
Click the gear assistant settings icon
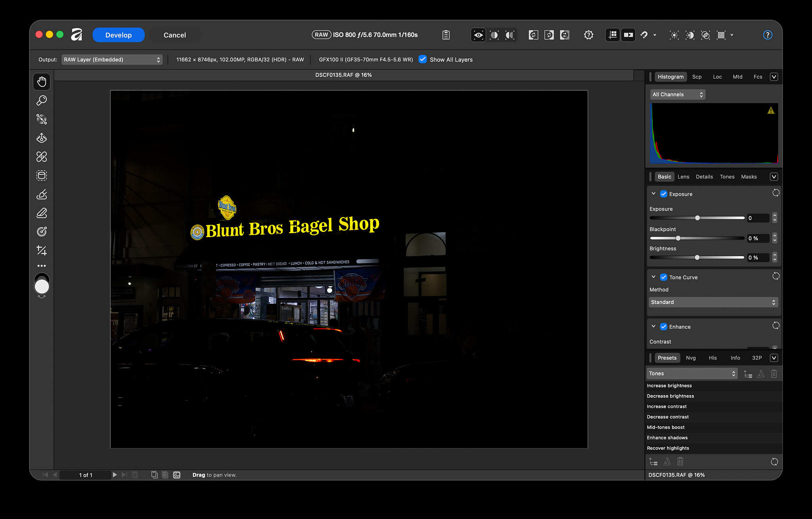tap(589, 35)
